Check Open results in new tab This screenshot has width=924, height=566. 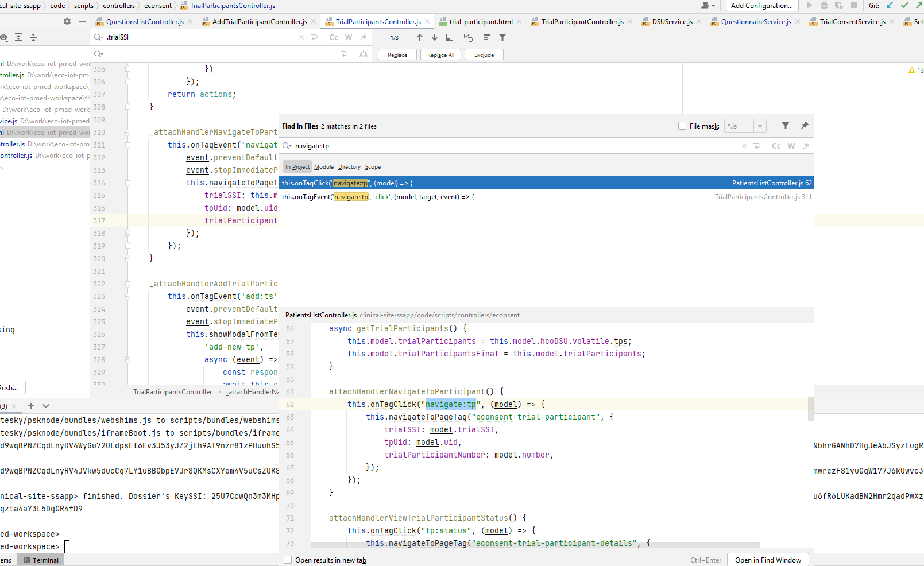(288, 560)
